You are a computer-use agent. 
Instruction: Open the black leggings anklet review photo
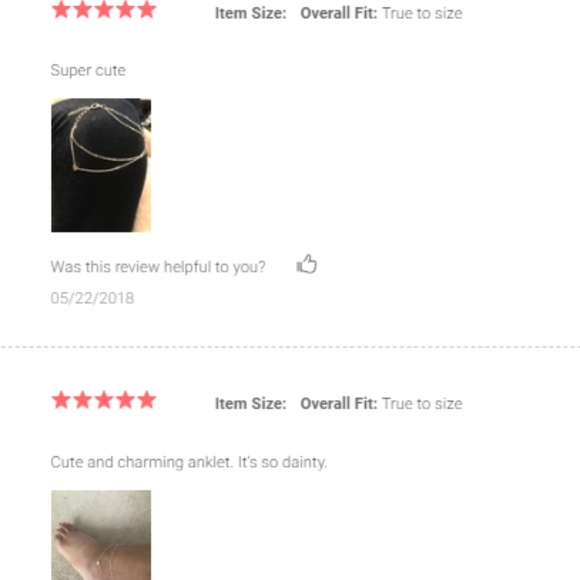(101, 165)
